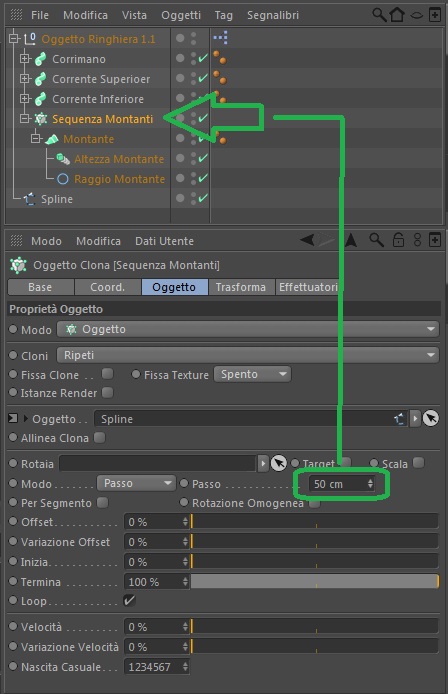
Task: Click the Termina 100 % stepper arrows
Action: pyautogui.click(x=185, y=582)
